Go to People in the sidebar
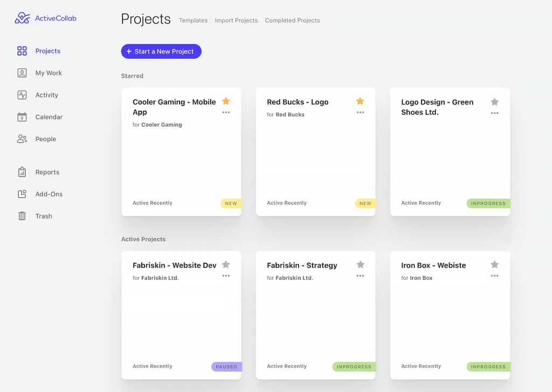This screenshot has width=552, height=392. point(46,139)
